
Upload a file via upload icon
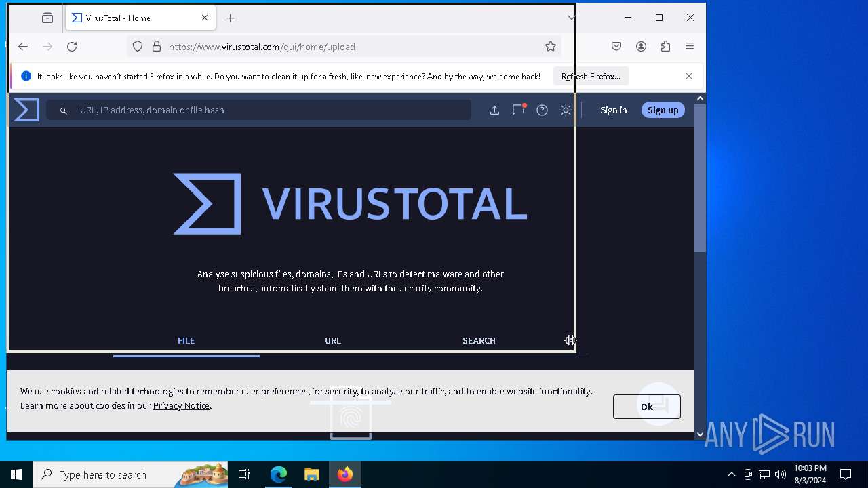pyautogui.click(x=495, y=110)
